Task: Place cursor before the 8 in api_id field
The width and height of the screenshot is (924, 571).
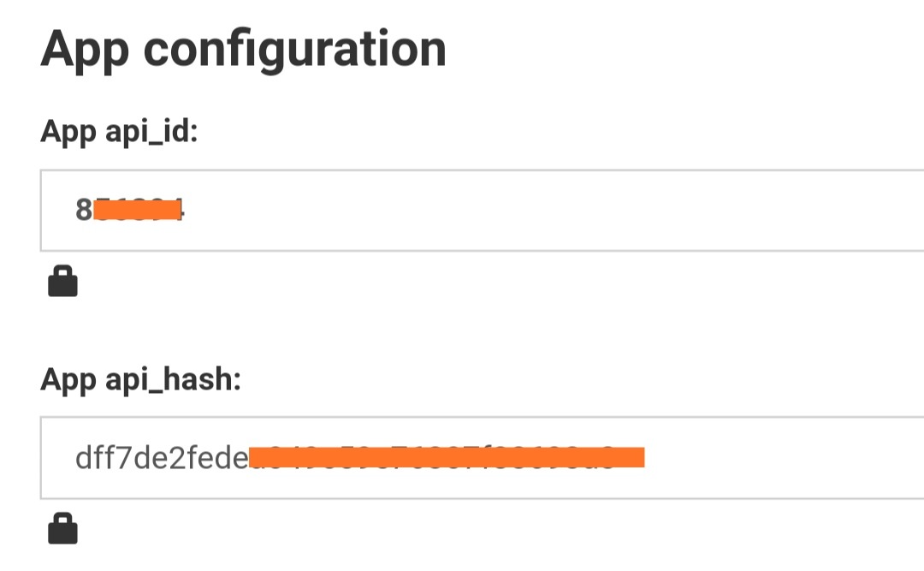Action: coord(75,210)
